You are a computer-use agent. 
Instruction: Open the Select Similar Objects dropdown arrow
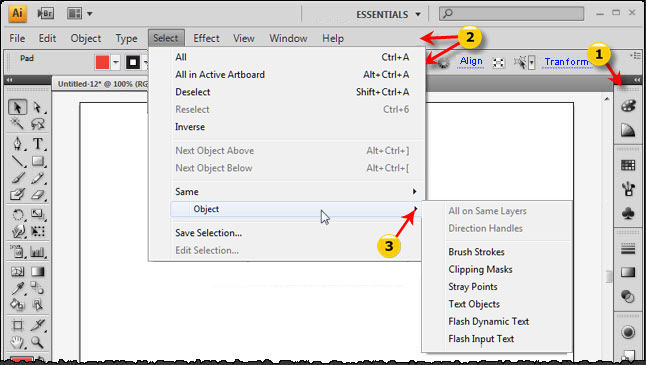click(x=532, y=63)
